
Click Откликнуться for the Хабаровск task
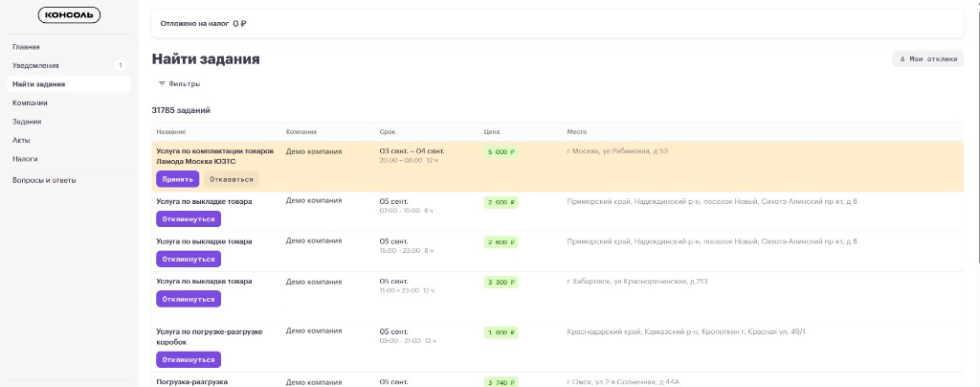point(189,300)
